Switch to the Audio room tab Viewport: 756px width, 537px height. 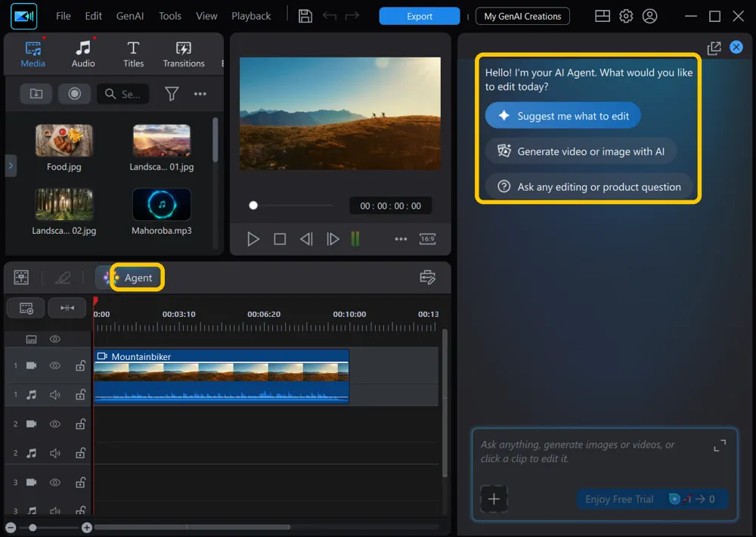coord(83,54)
